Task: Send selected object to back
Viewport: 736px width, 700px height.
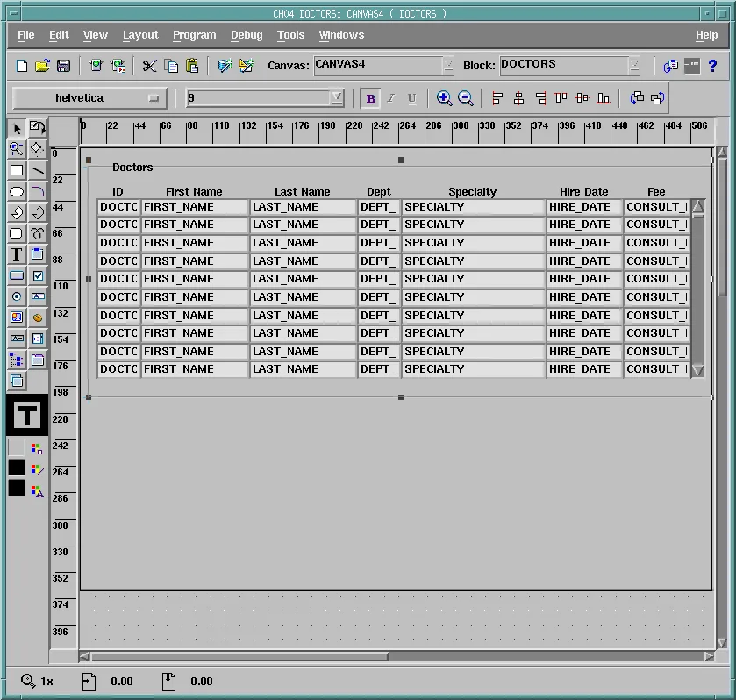Action: (x=658, y=98)
